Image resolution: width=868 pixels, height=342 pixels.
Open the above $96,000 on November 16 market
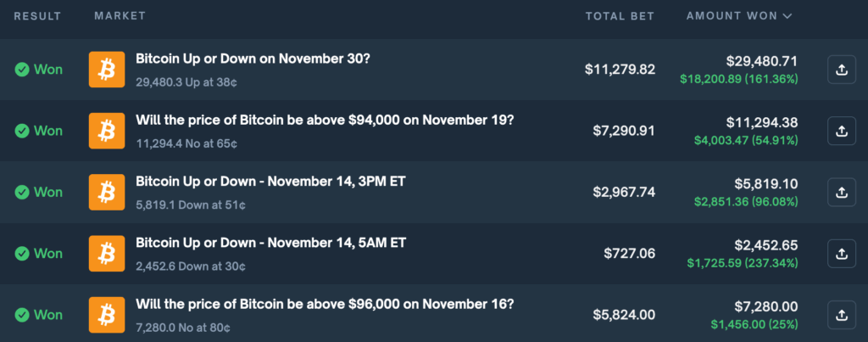(x=325, y=304)
